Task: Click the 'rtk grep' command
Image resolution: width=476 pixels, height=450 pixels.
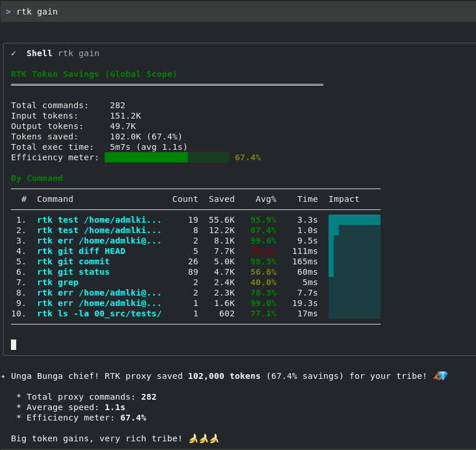Action: click(x=58, y=282)
